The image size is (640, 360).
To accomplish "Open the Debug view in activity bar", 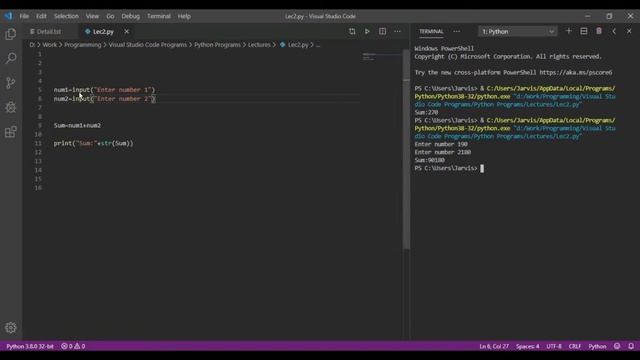I will coord(11,107).
